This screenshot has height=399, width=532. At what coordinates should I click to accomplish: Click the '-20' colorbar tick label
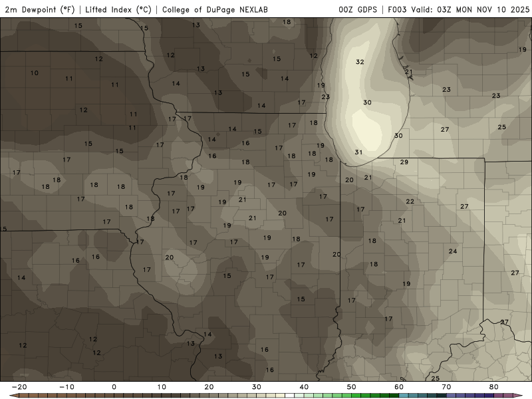coord(19,387)
